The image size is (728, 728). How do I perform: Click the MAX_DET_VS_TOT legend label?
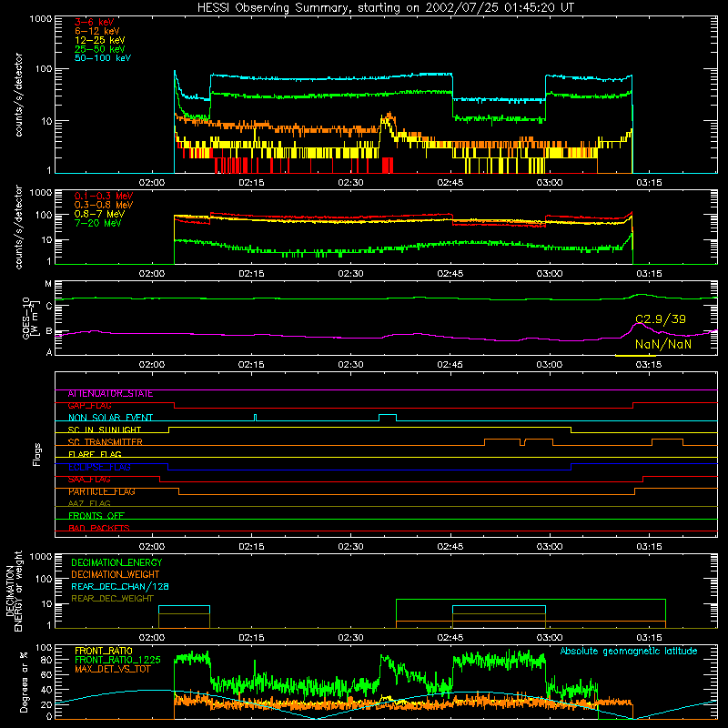[x=112, y=669]
